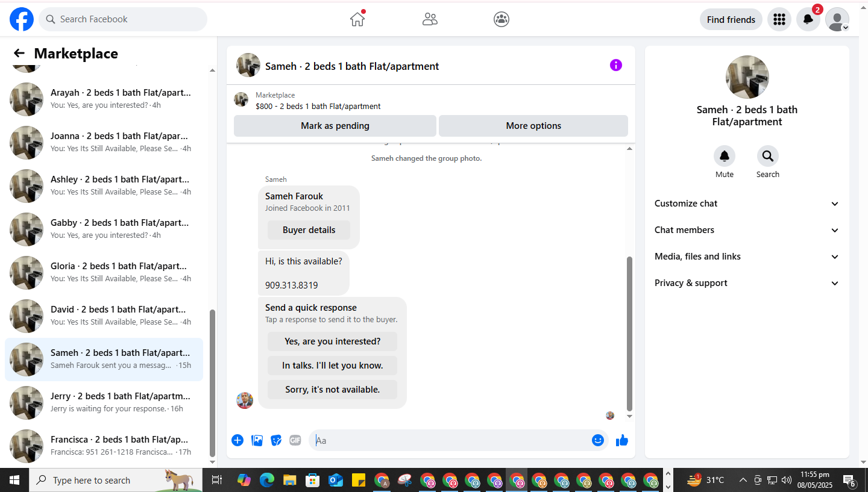Send 'Sorry, it's not available.' response
Screen dimensions: 868x492
point(332,390)
